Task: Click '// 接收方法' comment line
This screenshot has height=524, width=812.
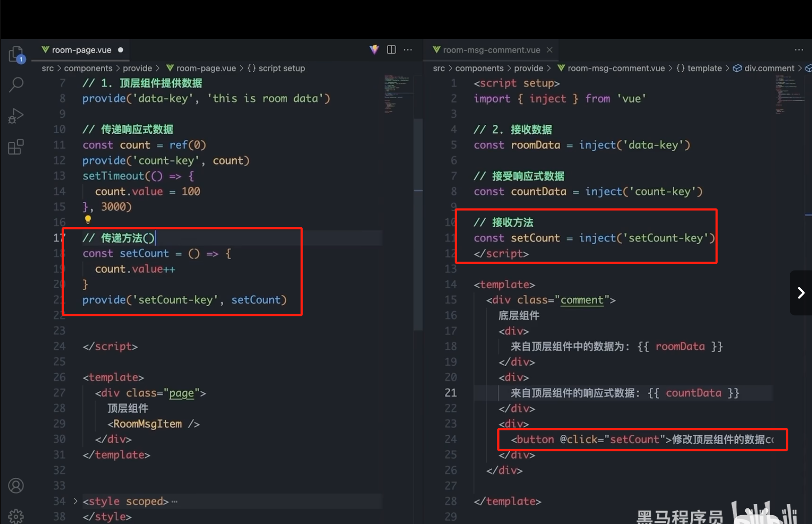Action: tap(503, 222)
